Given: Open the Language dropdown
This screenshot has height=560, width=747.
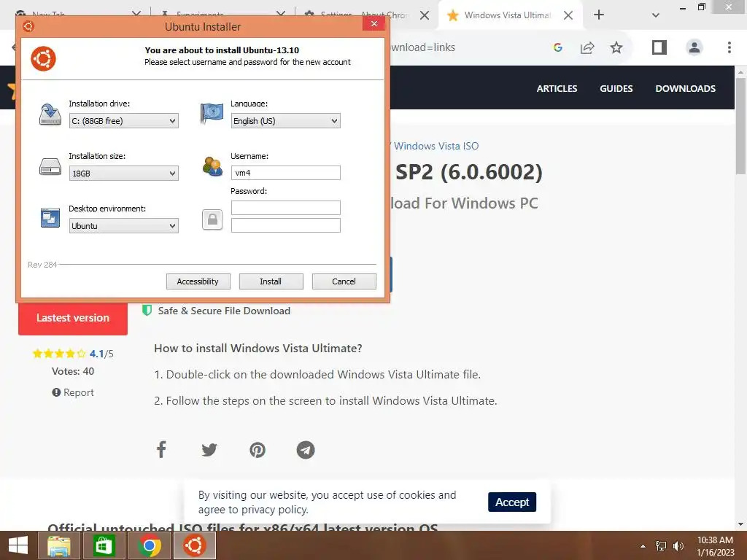Looking at the screenshot, I should coord(285,121).
